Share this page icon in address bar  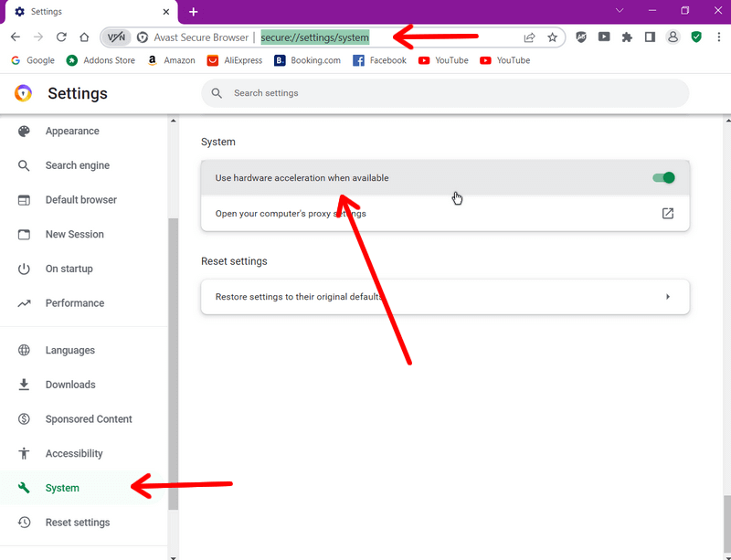tap(529, 37)
